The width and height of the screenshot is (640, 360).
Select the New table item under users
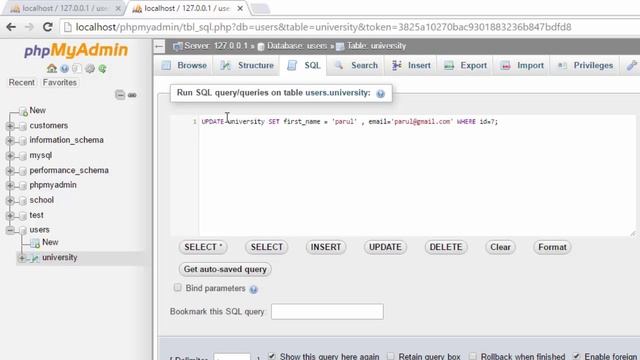[x=50, y=242]
